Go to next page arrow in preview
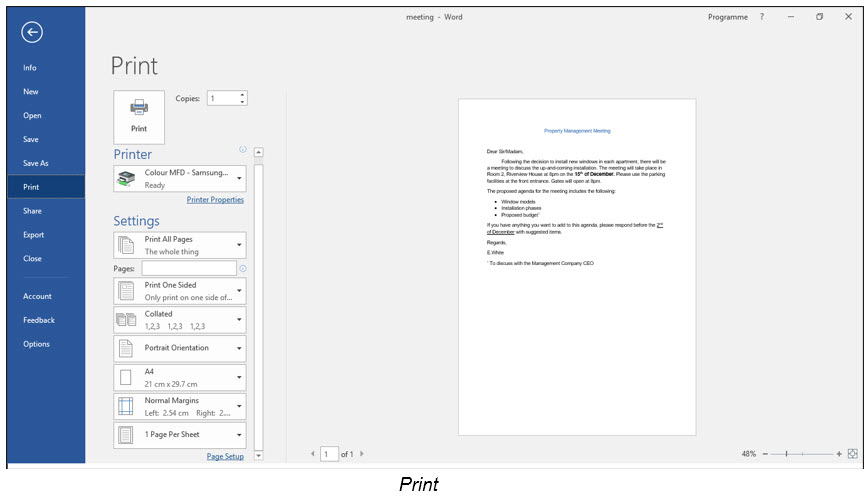 (362, 454)
